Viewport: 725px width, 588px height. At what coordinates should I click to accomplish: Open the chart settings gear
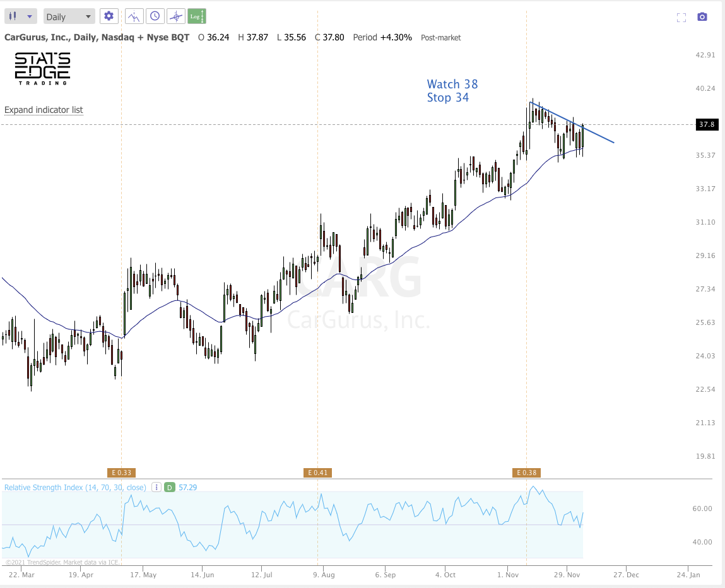point(109,16)
